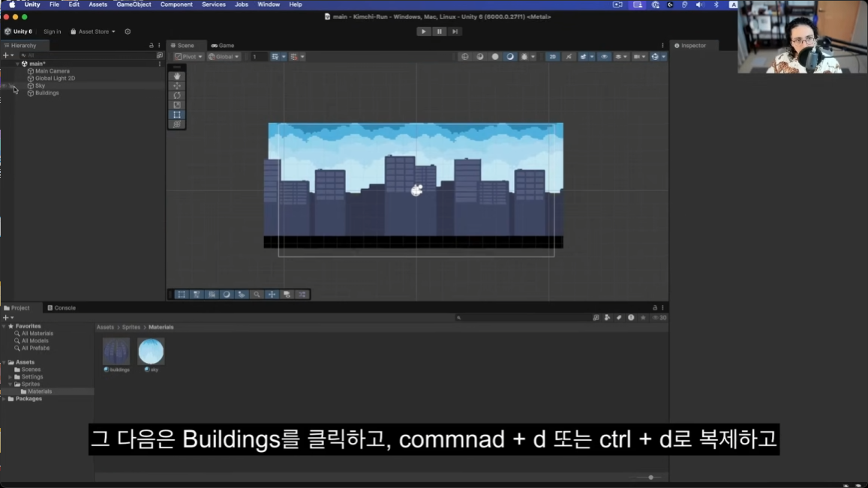Toggle 2D view mode
The height and width of the screenshot is (488, 868).
(x=552, y=56)
